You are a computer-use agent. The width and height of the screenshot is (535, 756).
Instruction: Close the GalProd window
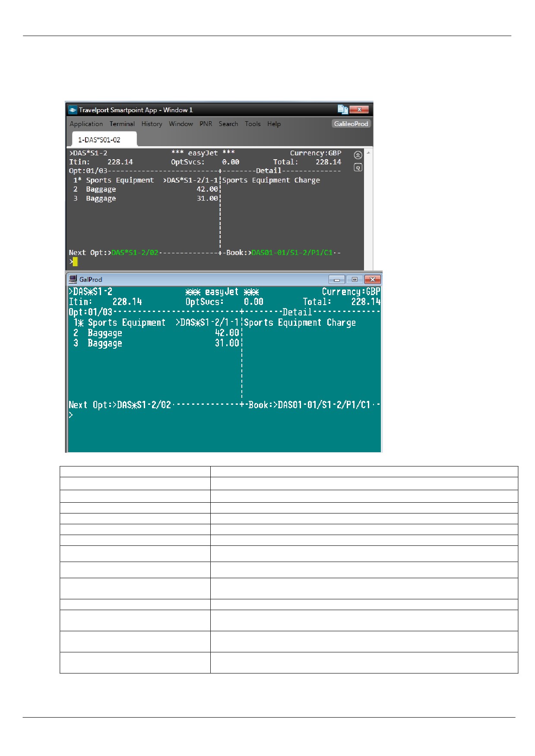point(372,280)
